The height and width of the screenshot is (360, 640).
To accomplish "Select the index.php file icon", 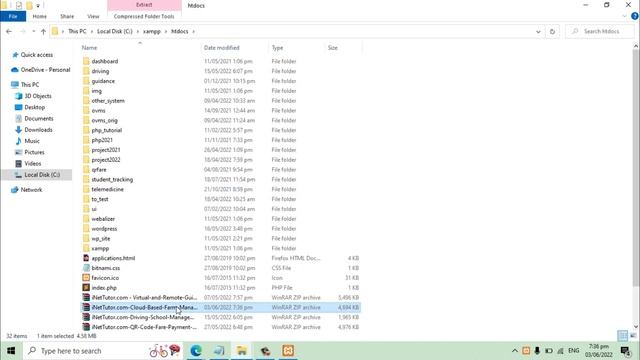I will tap(86, 288).
